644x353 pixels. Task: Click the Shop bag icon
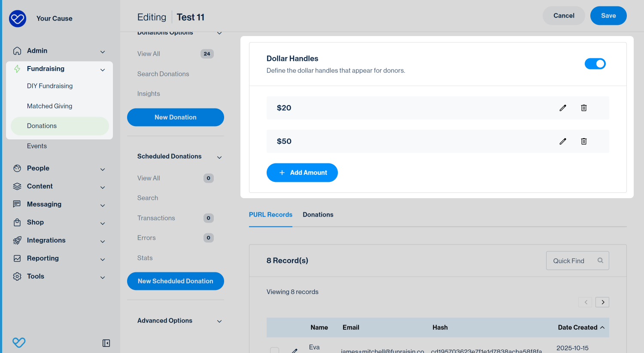(x=17, y=222)
